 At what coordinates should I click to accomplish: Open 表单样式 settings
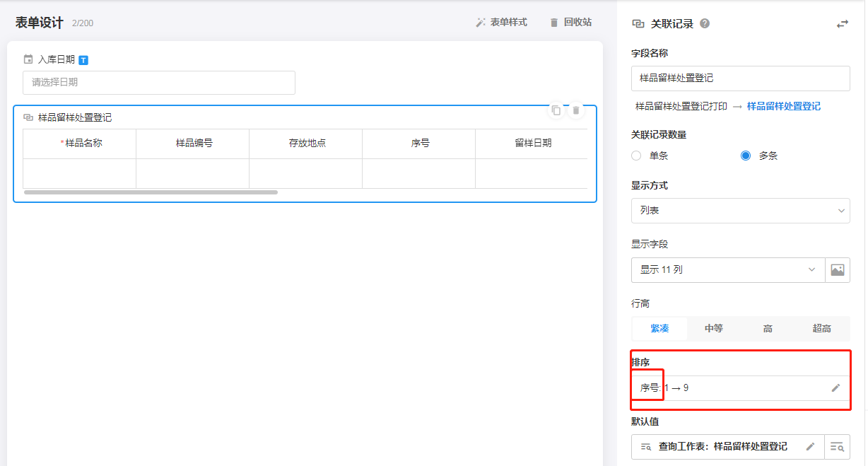tap(501, 23)
